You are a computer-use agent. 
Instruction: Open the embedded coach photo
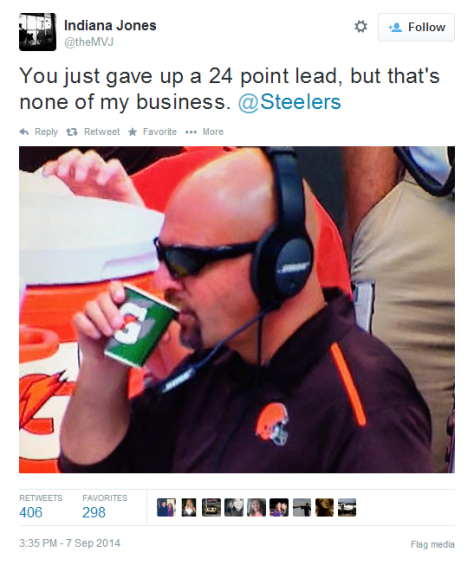(x=237, y=310)
